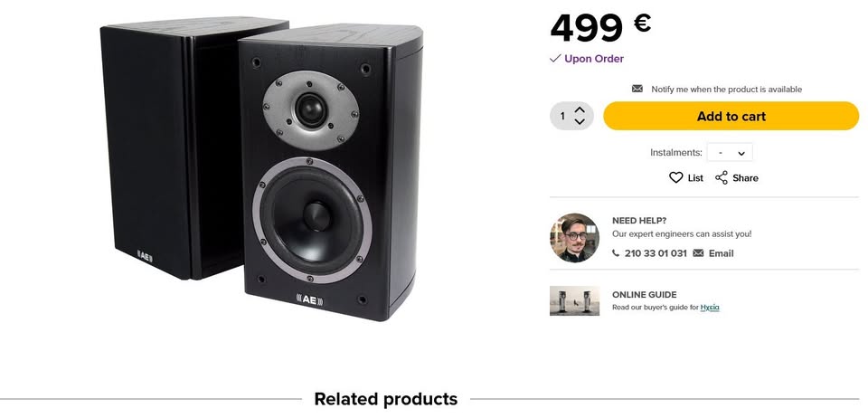Open the Online Guide thumbnail image
Viewport: 868px width, 418px height.
coord(574,301)
